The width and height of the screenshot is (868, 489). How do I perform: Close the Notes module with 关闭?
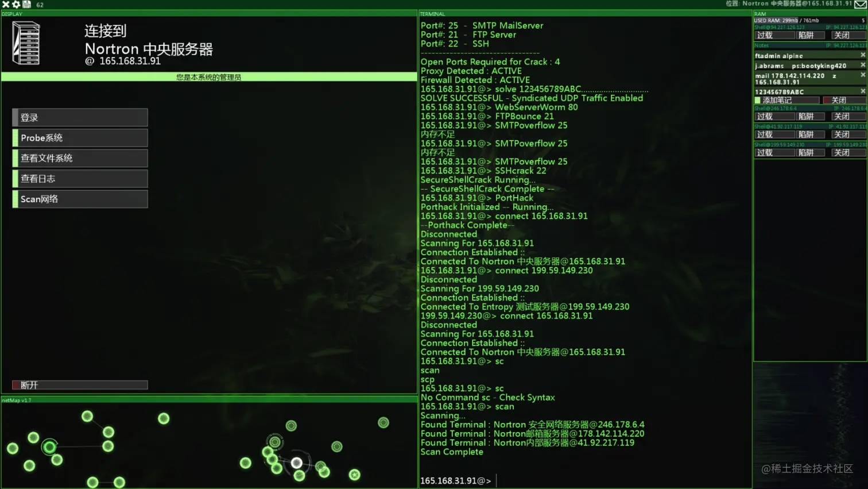(844, 100)
